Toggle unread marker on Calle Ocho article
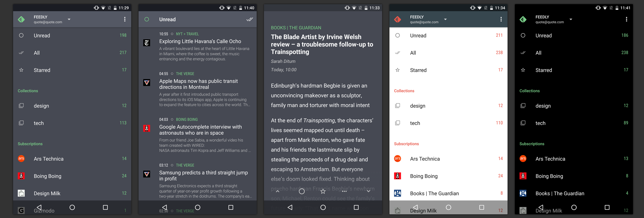Screen dimensions: 644x218 (172, 34)
